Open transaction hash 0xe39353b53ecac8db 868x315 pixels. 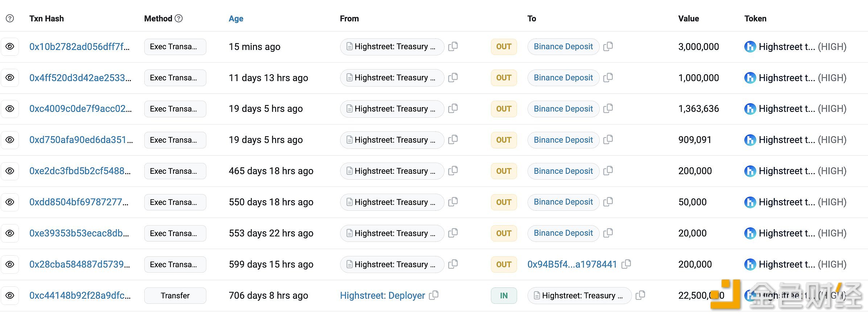[79, 233]
